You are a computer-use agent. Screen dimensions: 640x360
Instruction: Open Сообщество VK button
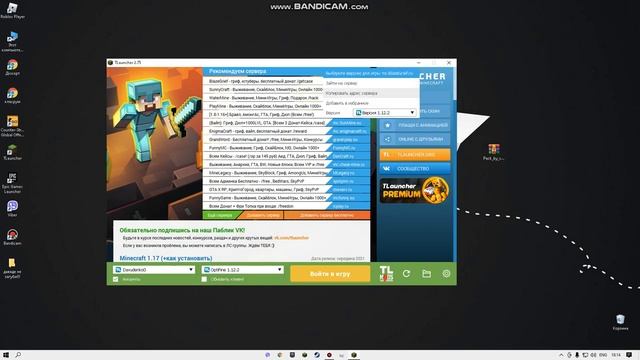(415, 168)
